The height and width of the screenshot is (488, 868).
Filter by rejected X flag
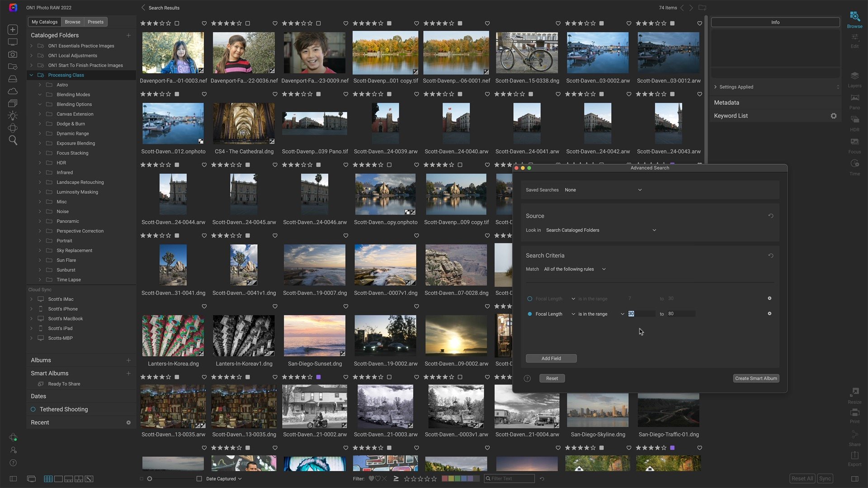click(384, 479)
